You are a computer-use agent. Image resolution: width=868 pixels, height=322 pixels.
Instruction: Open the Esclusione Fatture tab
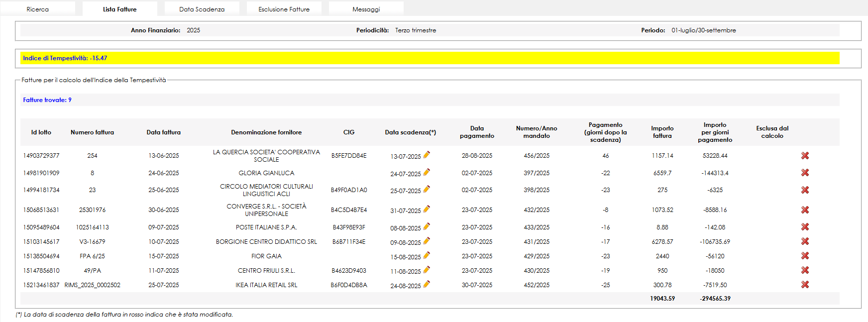(x=284, y=9)
